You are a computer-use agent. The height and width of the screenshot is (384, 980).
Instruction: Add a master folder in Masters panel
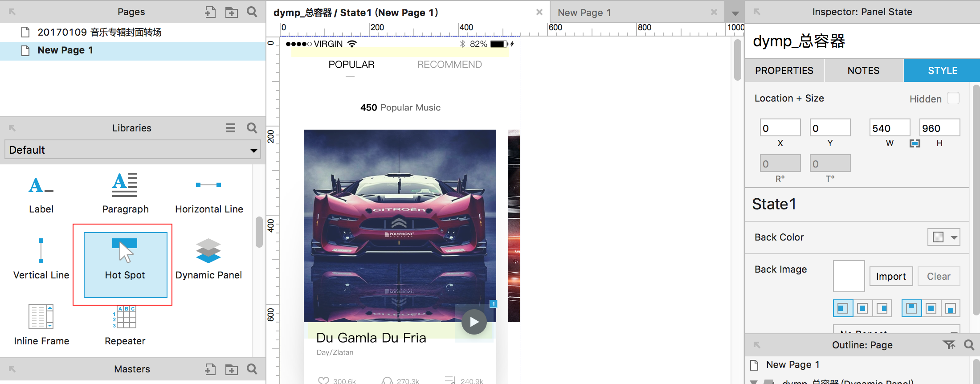click(x=231, y=369)
